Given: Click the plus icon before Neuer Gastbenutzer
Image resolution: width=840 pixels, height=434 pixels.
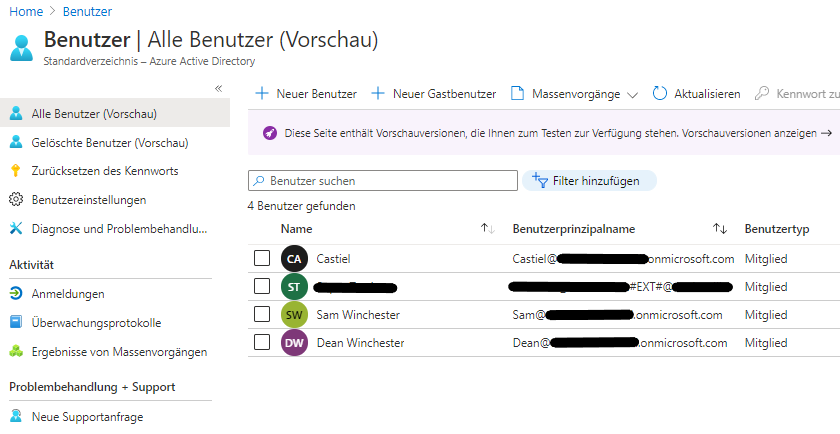Looking at the screenshot, I should tap(378, 93).
